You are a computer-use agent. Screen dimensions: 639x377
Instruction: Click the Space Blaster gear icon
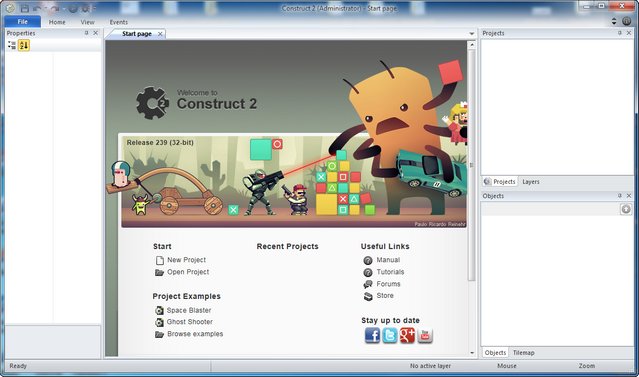159,311
